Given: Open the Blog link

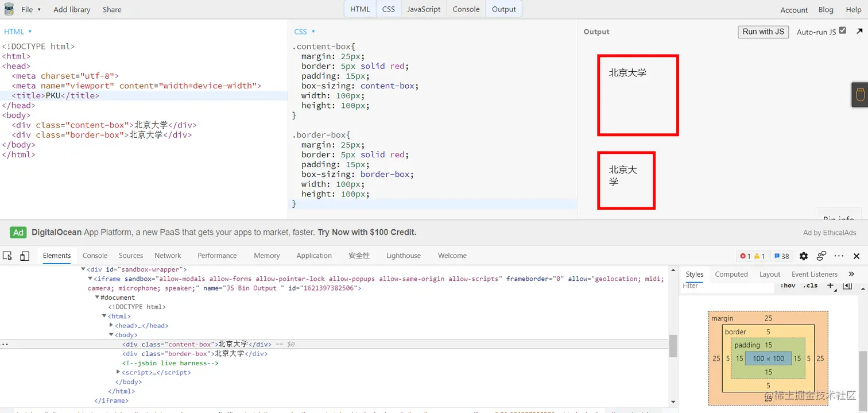Looking at the screenshot, I should (826, 10).
